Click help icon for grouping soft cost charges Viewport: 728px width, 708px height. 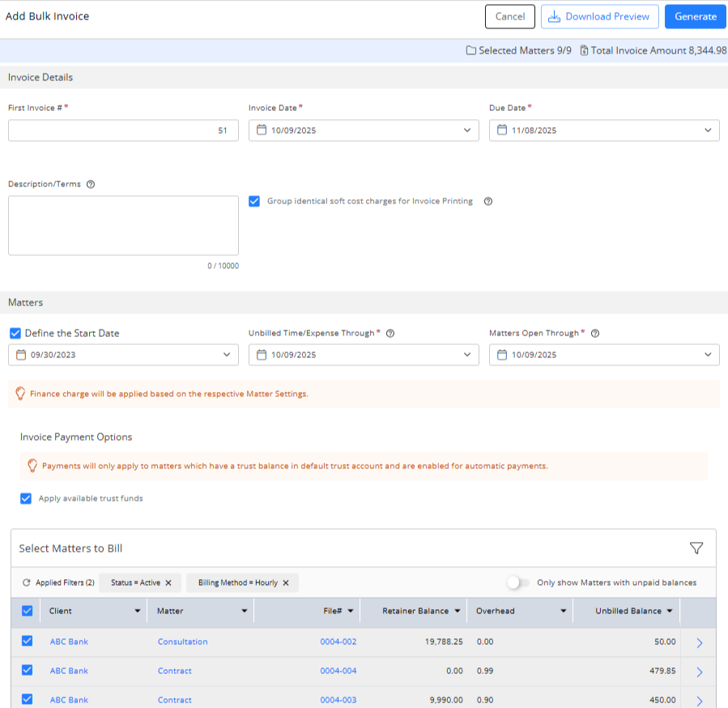(488, 202)
